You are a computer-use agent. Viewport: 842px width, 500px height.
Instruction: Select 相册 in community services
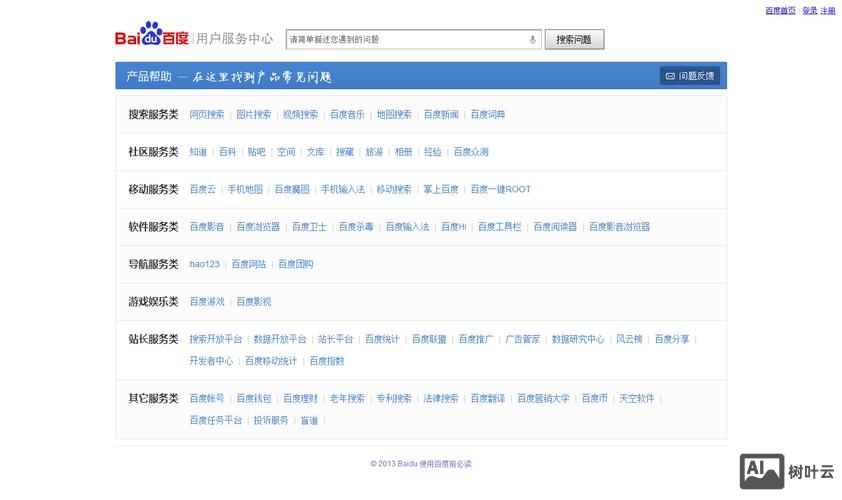[403, 152]
